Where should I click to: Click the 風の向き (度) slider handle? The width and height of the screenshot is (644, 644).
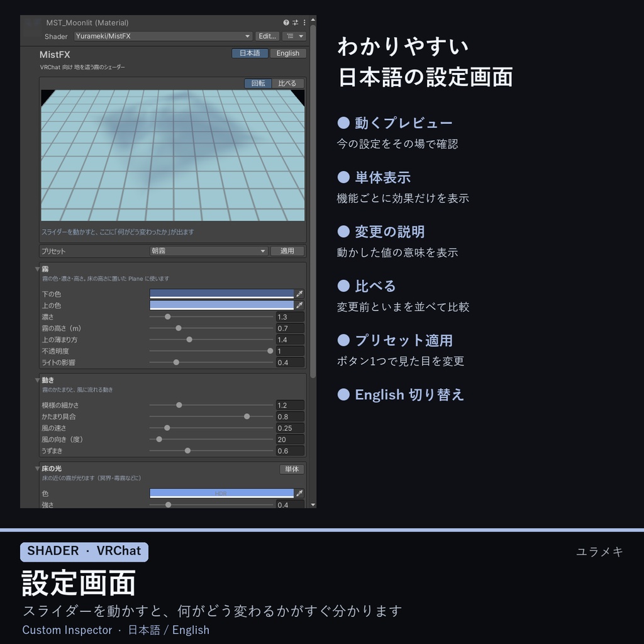159,440
